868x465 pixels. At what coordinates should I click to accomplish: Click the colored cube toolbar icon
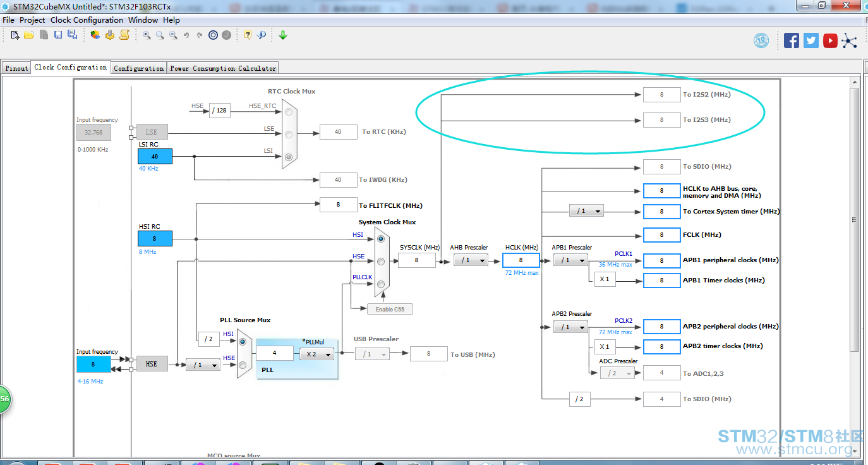[95, 35]
